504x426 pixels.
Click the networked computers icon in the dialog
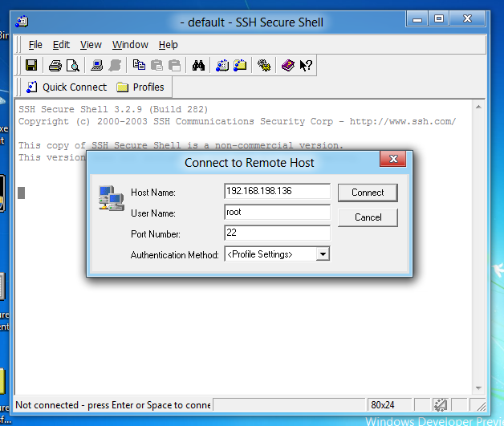click(112, 198)
